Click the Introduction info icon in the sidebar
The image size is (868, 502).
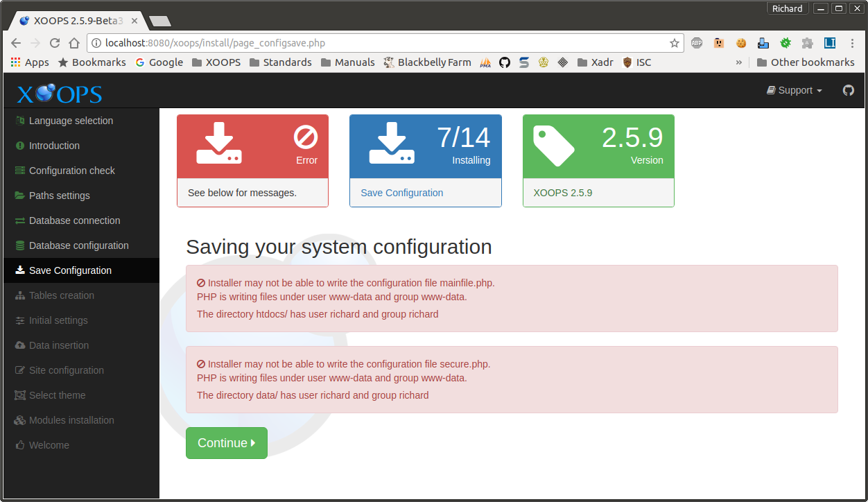[x=19, y=146]
